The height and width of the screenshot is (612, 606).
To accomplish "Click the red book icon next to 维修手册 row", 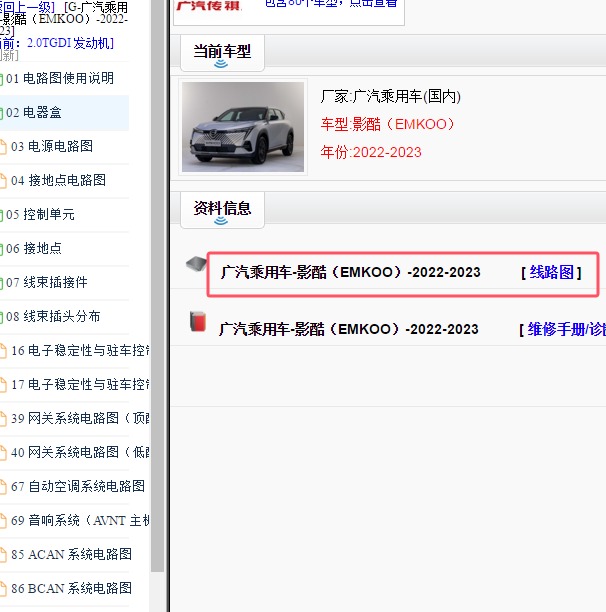I will click(198, 322).
